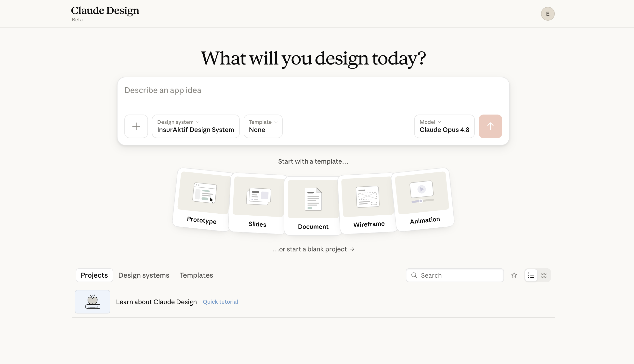Pick the Document template card

click(313, 206)
